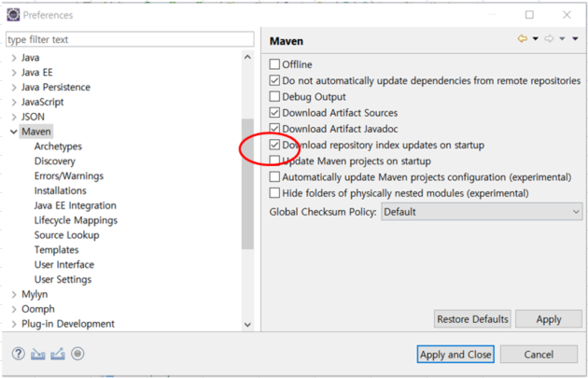588x378 pixels.
Task: Select Source Lookup item
Action: [x=67, y=235]
